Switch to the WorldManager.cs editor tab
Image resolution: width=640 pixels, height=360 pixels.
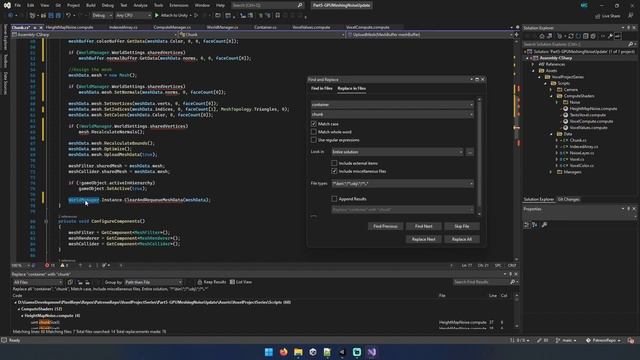pyautogui.click(x=222, y=27)
